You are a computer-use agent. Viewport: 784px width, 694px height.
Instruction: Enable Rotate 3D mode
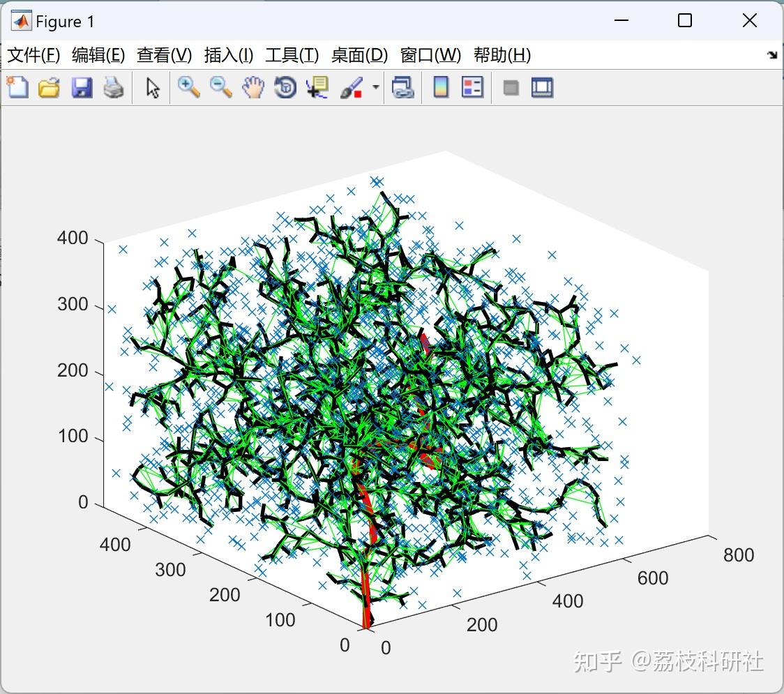click(285, 87)
